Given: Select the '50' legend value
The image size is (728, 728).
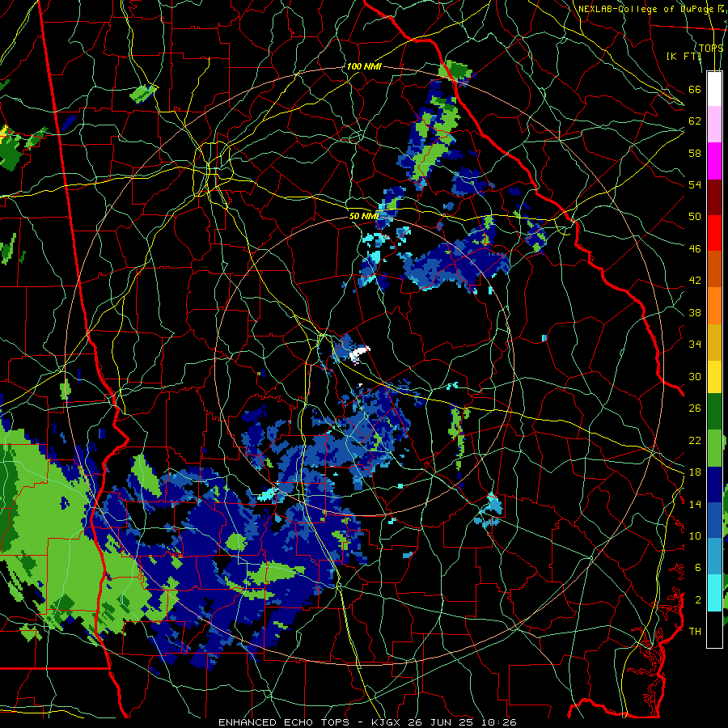Looking at the screenshot, I should coord(695,217).
